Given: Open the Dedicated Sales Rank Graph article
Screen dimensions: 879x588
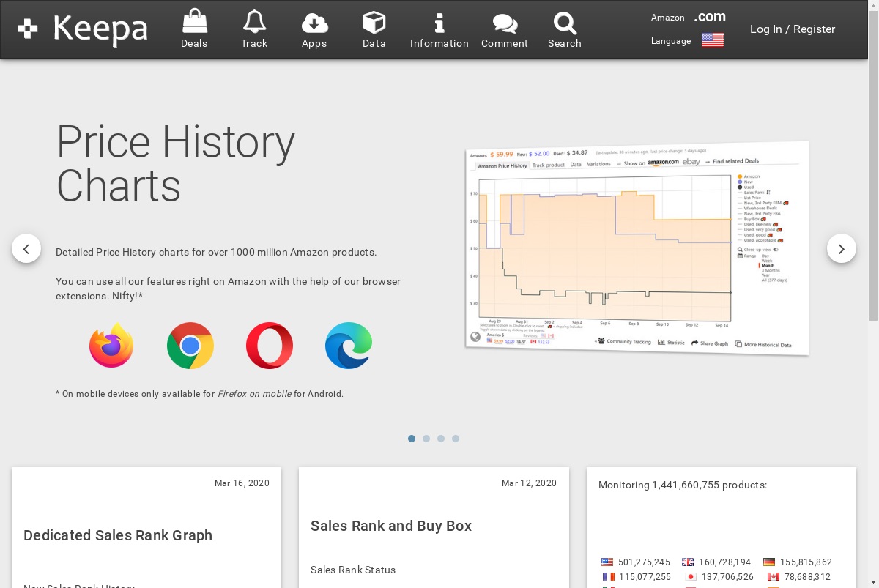Looking at the screenshot, I should [118, 535].
